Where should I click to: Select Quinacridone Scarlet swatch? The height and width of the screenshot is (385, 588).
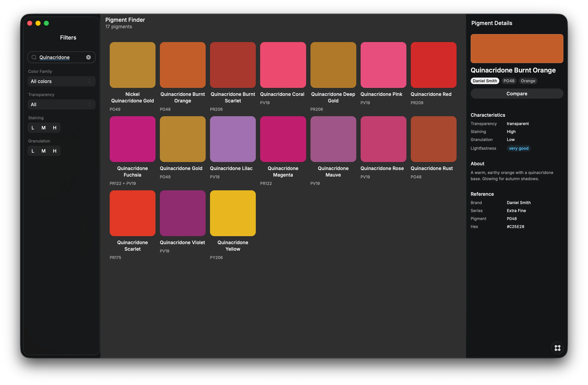pos(132,213)
